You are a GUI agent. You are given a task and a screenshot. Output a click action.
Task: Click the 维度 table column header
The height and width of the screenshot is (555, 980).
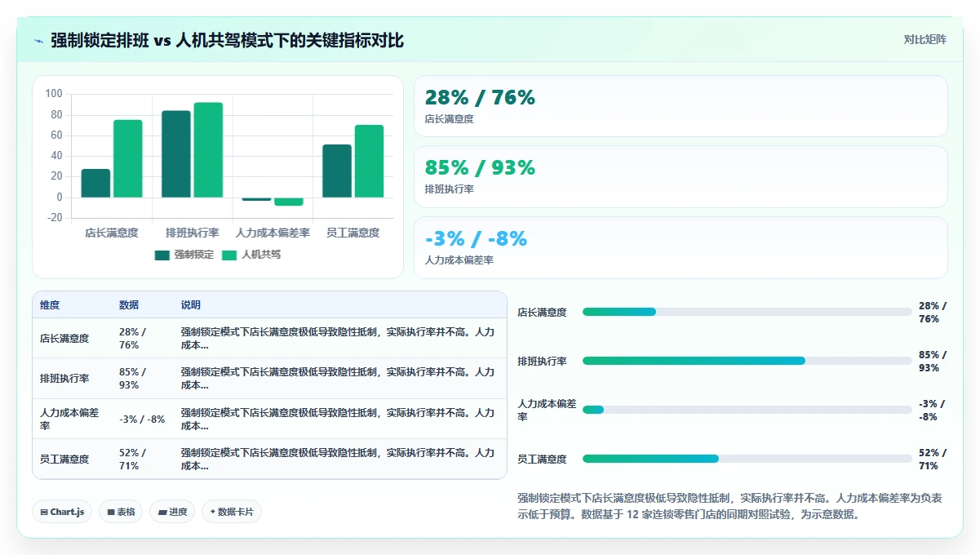tap(50, 305)
